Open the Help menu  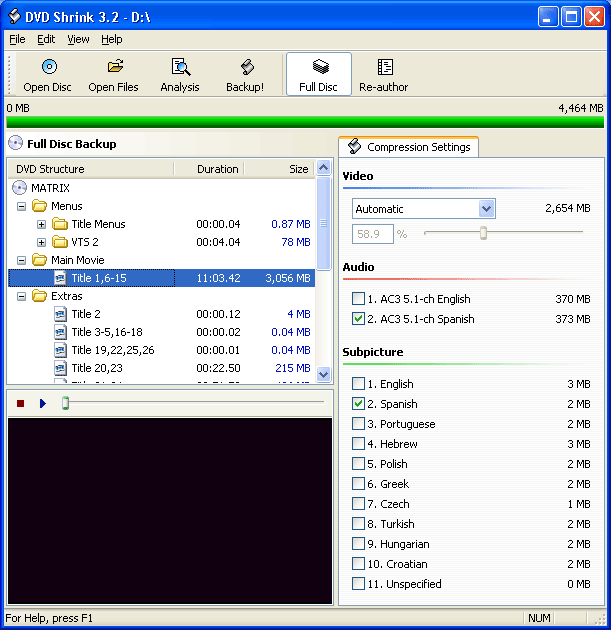click(111, 39)
